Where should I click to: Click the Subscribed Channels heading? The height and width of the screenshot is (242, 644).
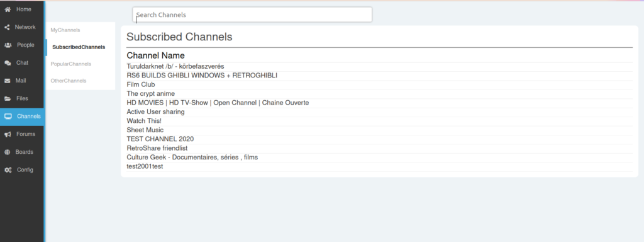click(x=179, y=37)
